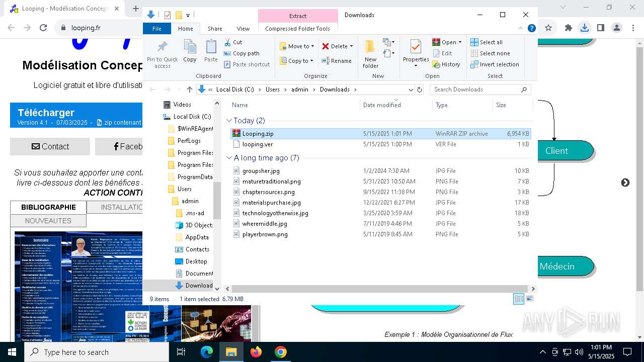The height and width of the screenshot is (362, 644).
Task: Click next slide arrow on web page
Action: [625, 183]
